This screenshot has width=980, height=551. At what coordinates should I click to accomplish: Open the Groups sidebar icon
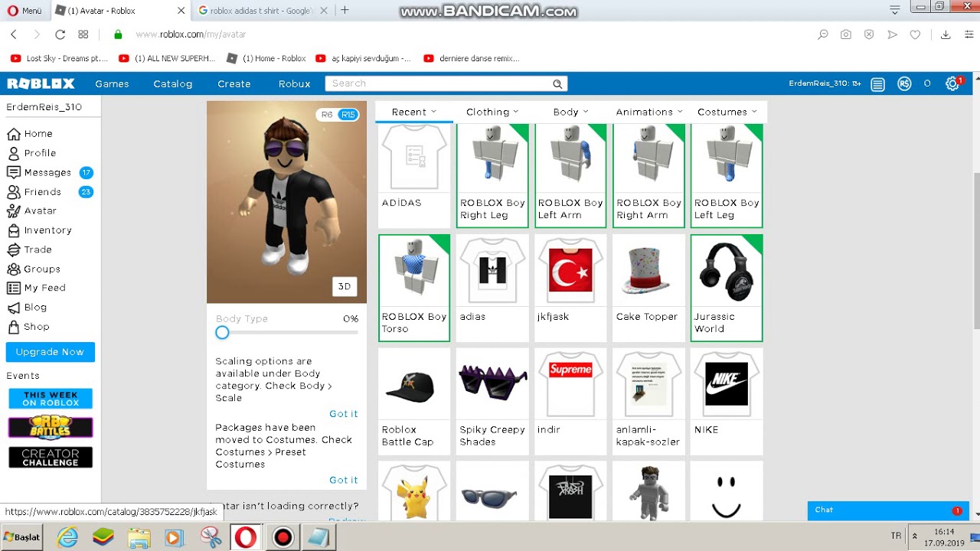click(x=13, y=269)
